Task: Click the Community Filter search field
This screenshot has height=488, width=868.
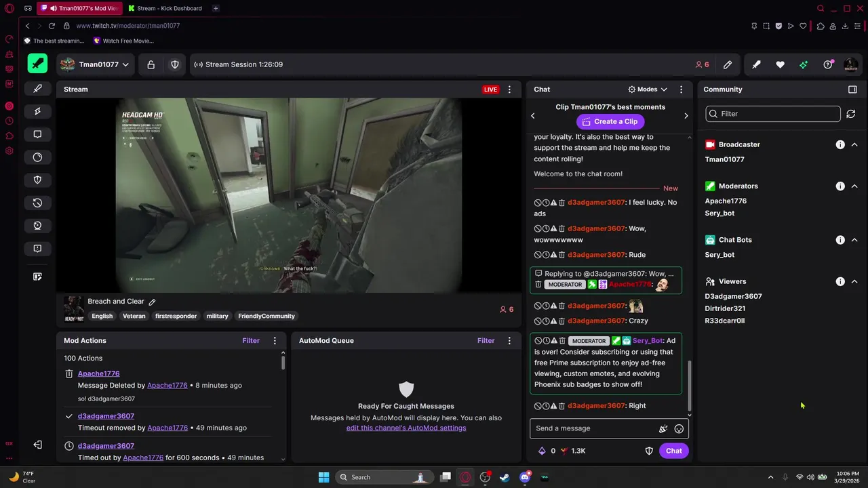Action: click(x=772, y=114)
